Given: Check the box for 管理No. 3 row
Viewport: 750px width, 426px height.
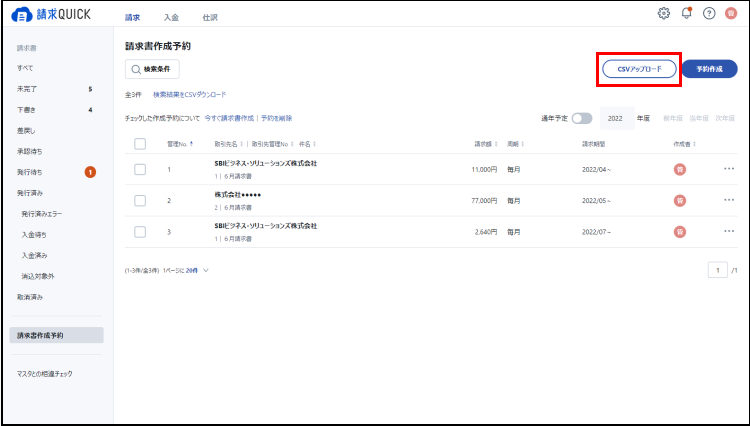Looking at the screenshot, I should coord(140,232).
